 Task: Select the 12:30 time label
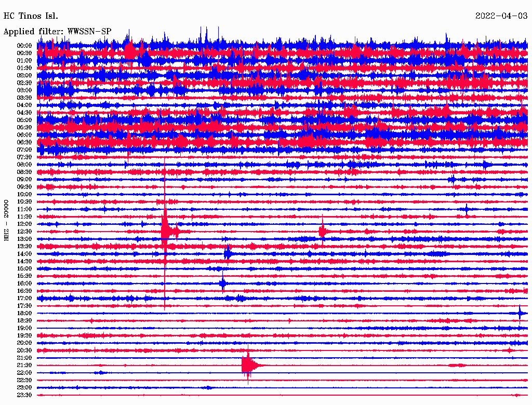coord(24,232)
